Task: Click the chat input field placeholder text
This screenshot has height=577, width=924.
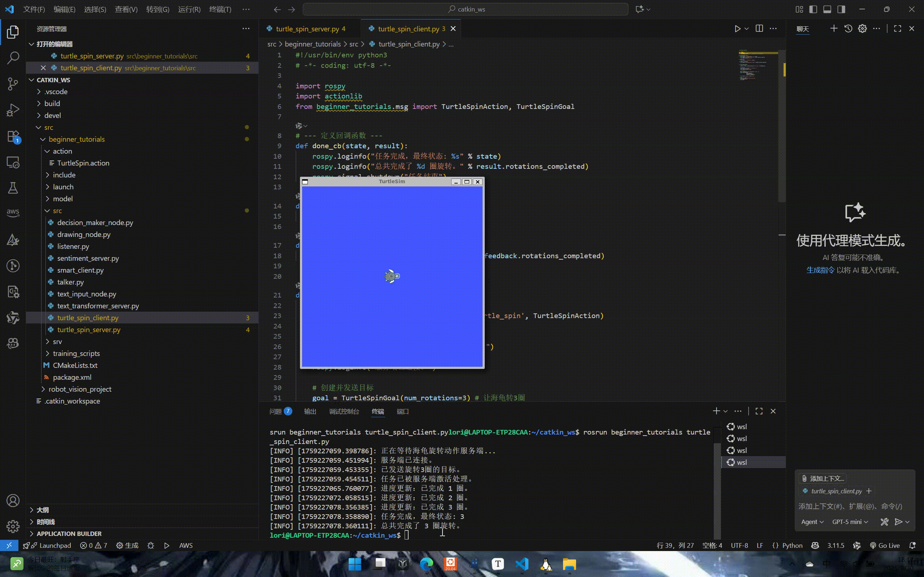Action: (x=850, y=506)
